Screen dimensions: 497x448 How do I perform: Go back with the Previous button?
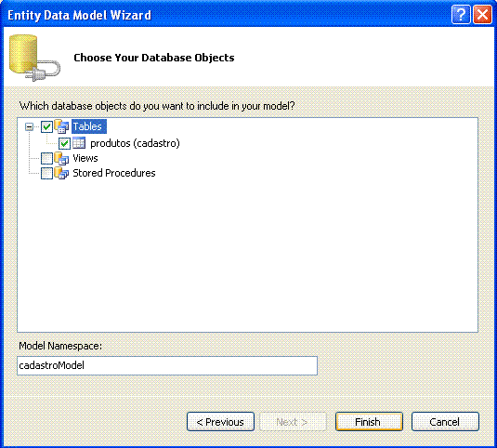click(220, 422)
